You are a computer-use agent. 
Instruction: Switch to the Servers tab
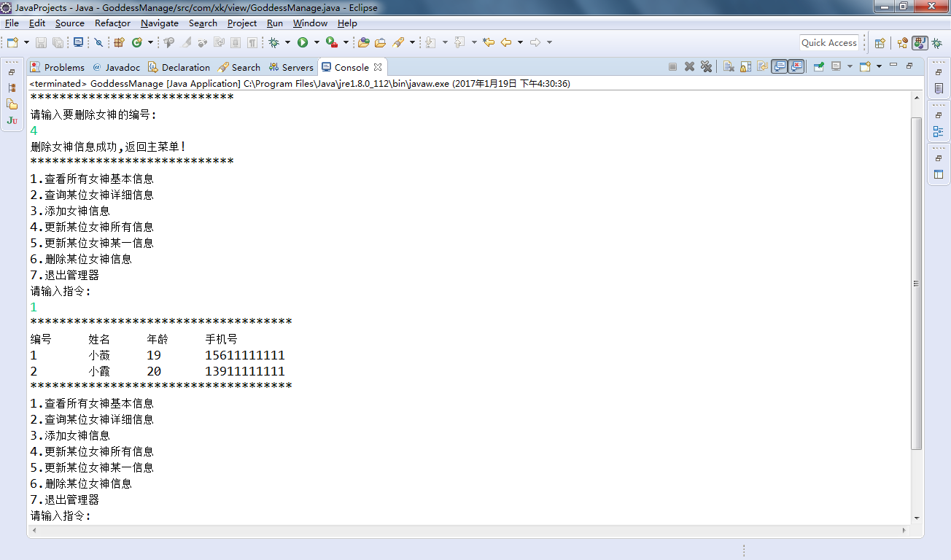coord(291,67)
